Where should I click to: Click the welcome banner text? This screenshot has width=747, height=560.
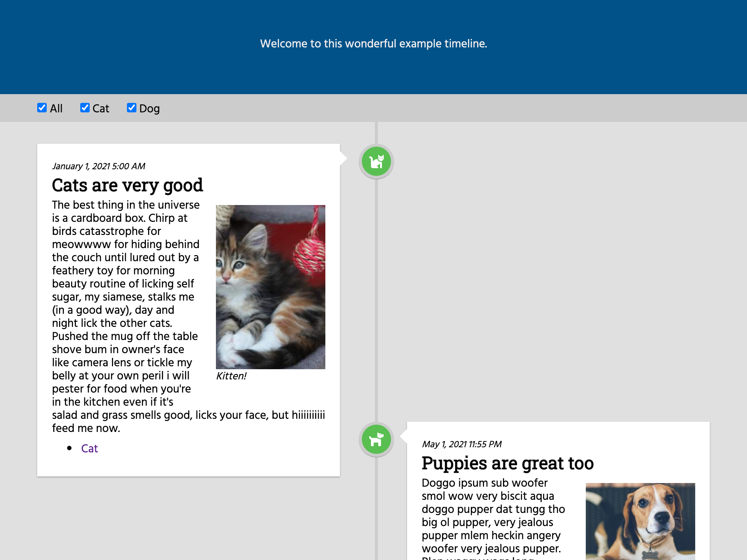tap(373, 44)
